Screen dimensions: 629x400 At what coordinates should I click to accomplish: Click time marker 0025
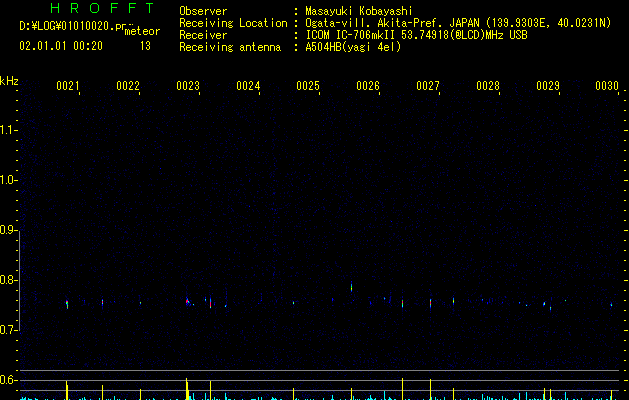[308, 85]
